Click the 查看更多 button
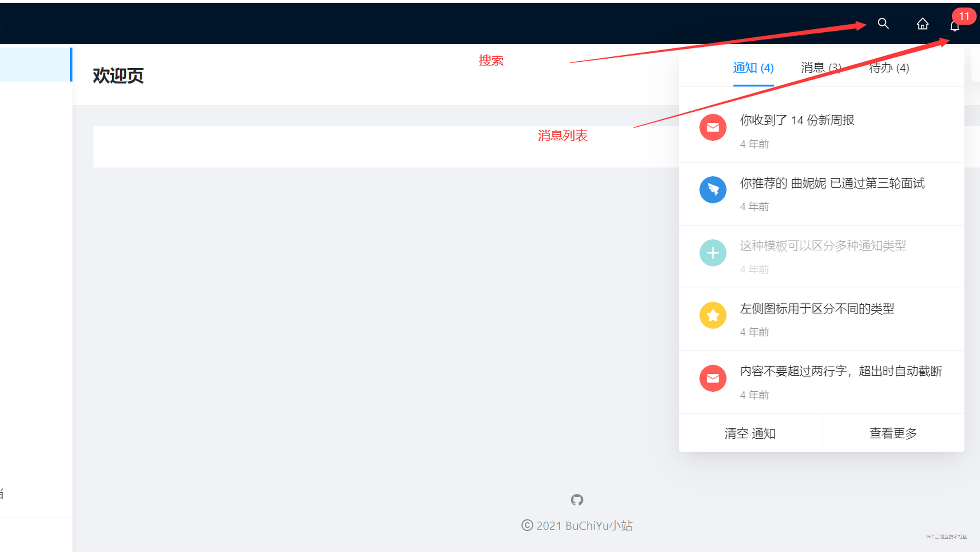980x552 pixels. pyautogui.click(x=893, y=433)
